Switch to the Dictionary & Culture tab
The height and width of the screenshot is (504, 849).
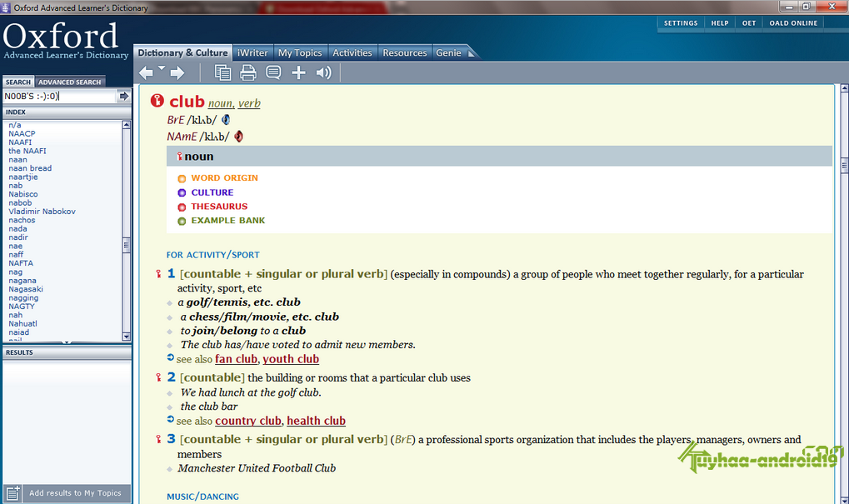[182, 52]
